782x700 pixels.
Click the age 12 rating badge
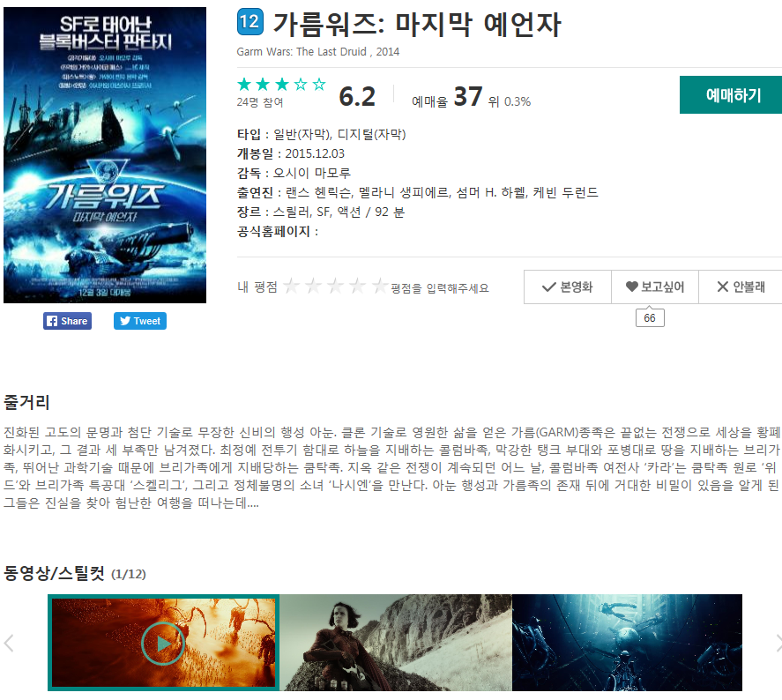(x=249, y=22)
